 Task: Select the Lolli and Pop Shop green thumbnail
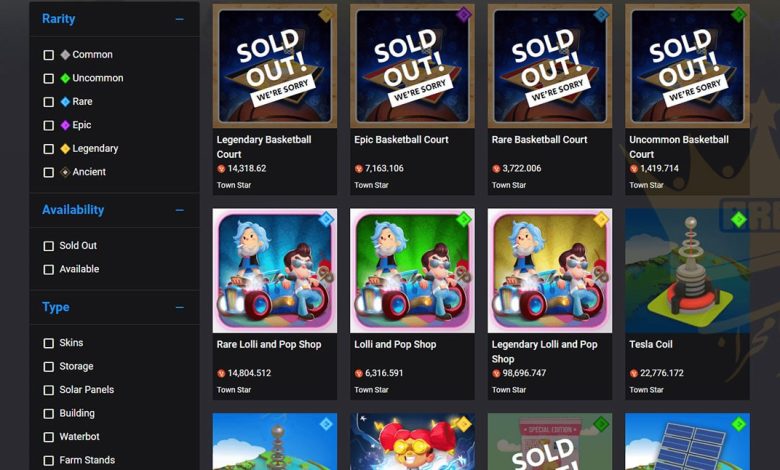click(x=412, y=271)
